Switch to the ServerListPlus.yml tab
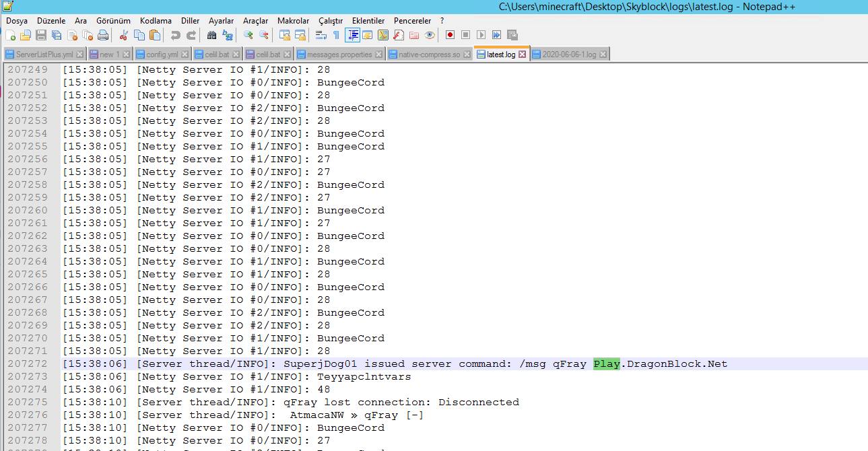 click(x=44, y=55)
